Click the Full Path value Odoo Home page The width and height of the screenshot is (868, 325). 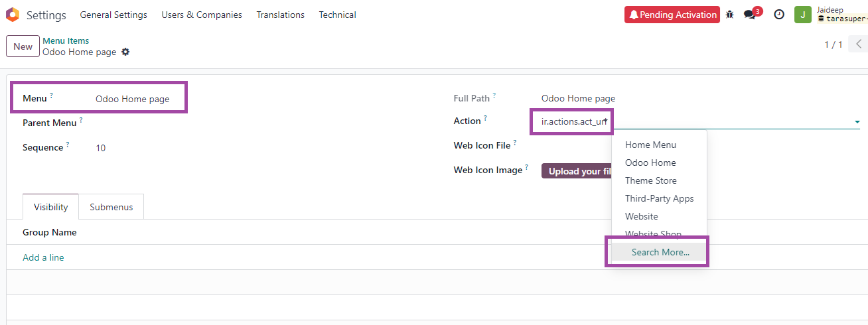(578, 98)
